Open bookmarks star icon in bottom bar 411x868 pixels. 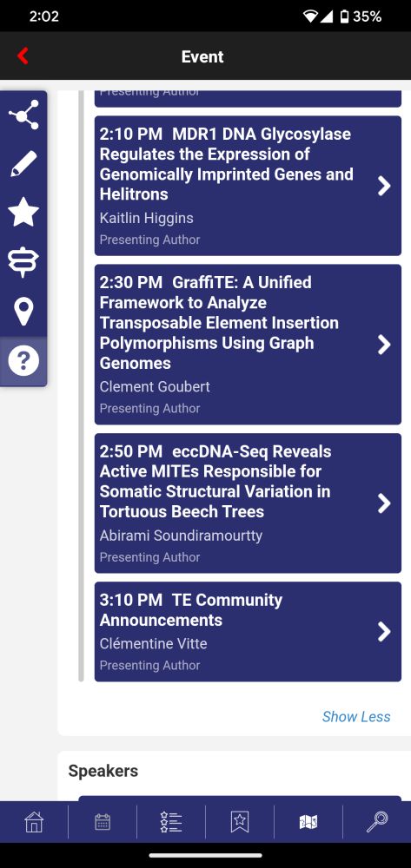tap(240, 822)
